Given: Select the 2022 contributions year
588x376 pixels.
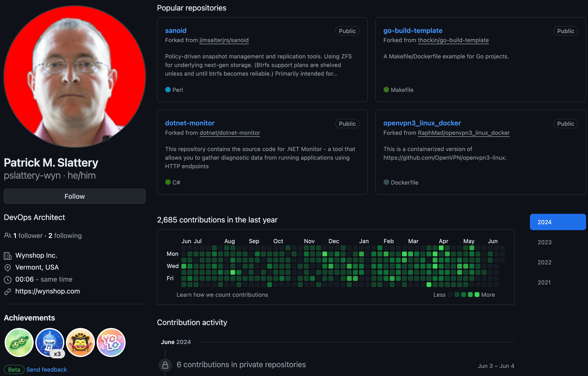Looking at the screenshot, I should (x=544, y=262).
